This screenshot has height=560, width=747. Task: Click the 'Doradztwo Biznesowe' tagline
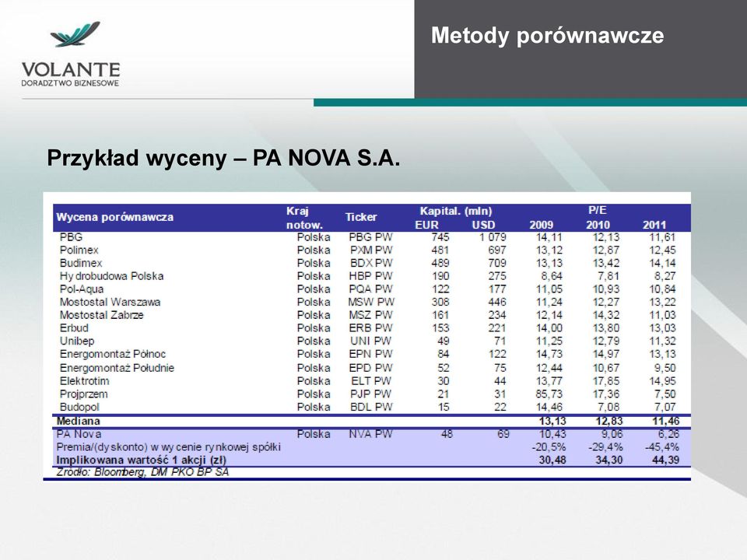[70, 83]
